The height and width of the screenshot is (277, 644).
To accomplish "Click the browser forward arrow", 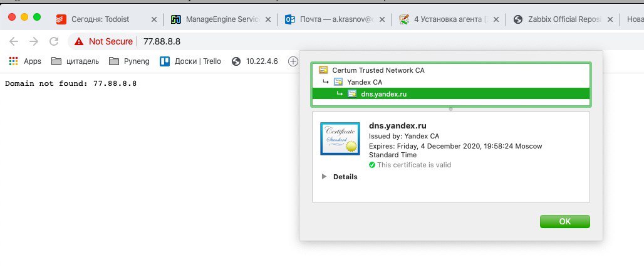I will pos(34,41).
